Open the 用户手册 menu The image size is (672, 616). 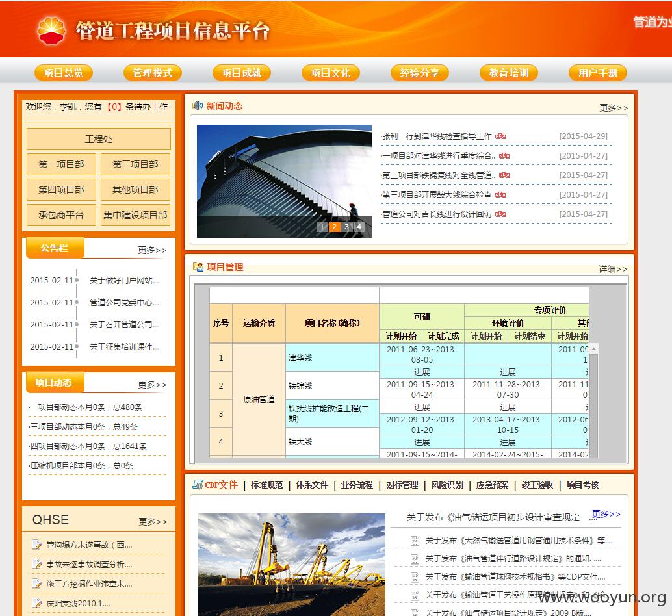click(598, 73)
